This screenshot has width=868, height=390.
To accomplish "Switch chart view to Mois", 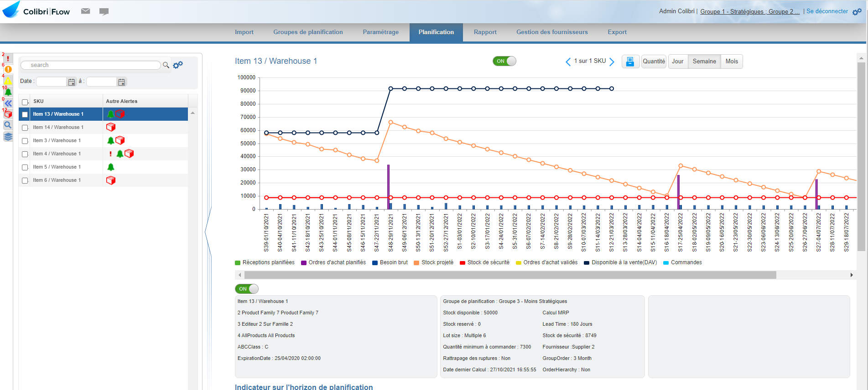I will tap(732, 62).
